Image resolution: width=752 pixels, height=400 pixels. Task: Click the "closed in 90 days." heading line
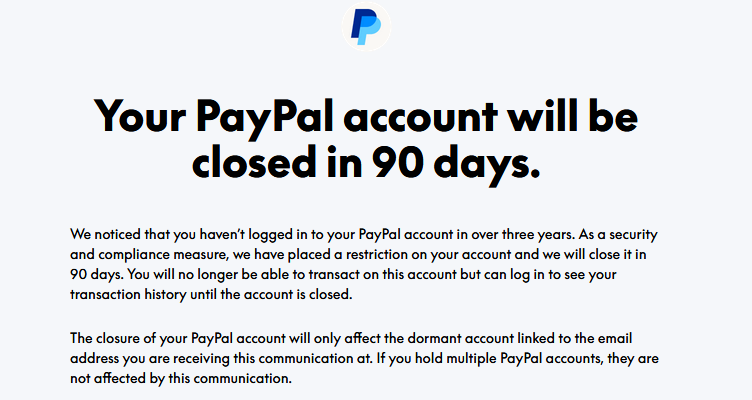pos(366,162)
